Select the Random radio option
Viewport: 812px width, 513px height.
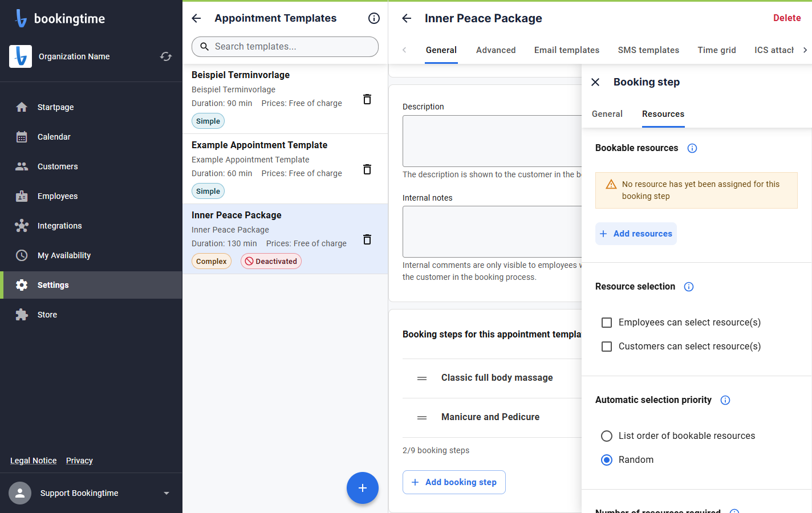pos(607,460)
